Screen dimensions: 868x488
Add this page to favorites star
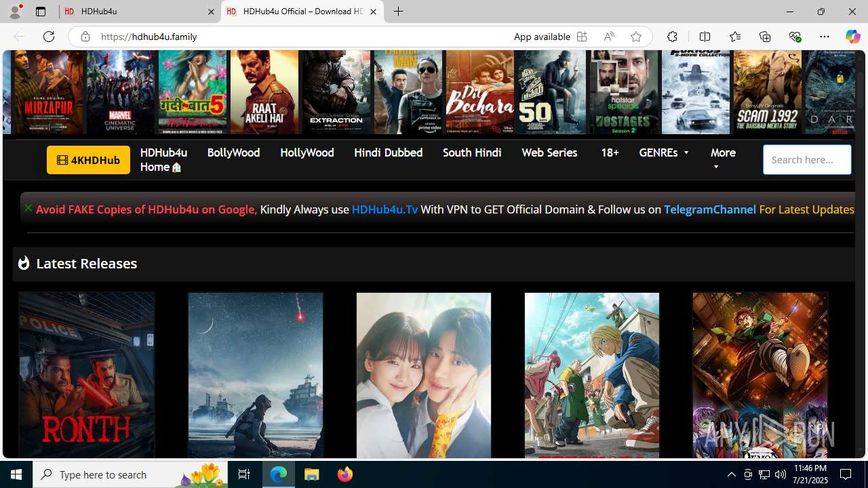click(635, 37)
